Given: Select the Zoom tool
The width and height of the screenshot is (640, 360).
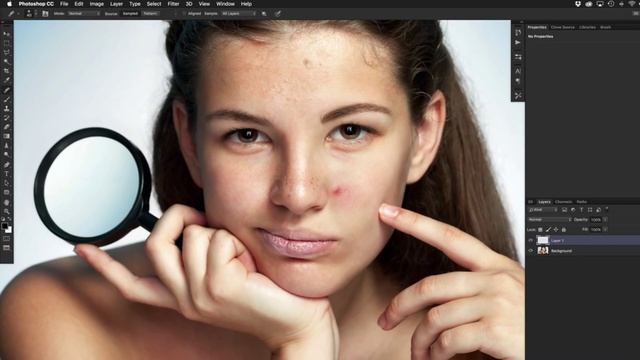Looking at the screenshot, I should pos(7,211).
